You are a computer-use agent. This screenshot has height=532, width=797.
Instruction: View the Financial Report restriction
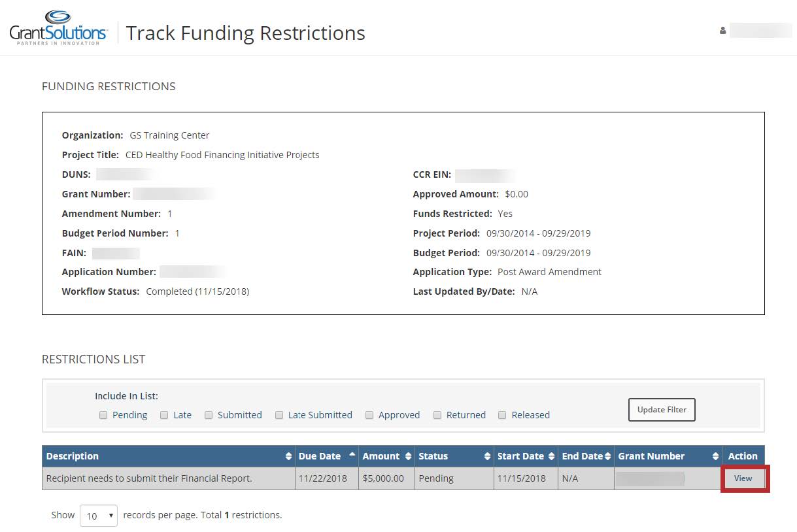point(743,478)
